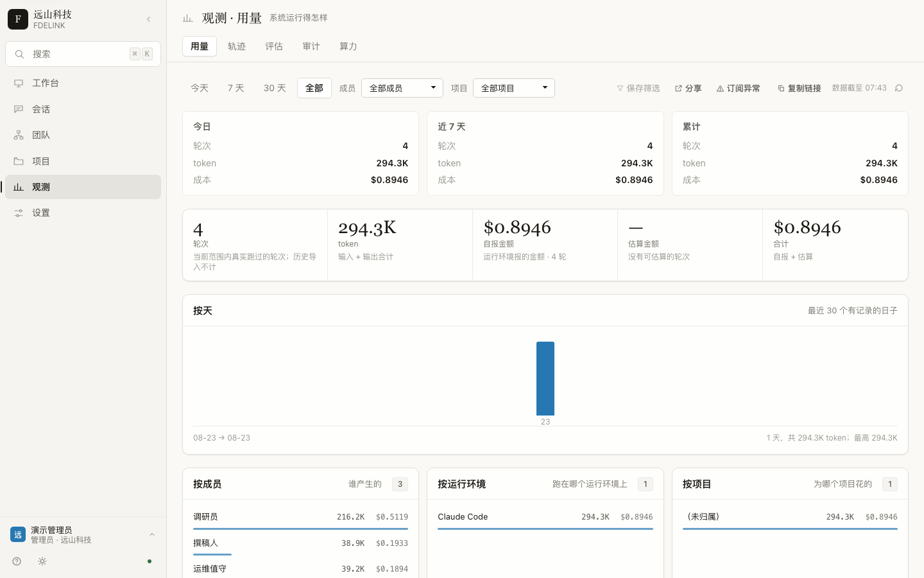Click the 分享 share button
This screenshot has height=578, width=924.
tap(688, 88)
